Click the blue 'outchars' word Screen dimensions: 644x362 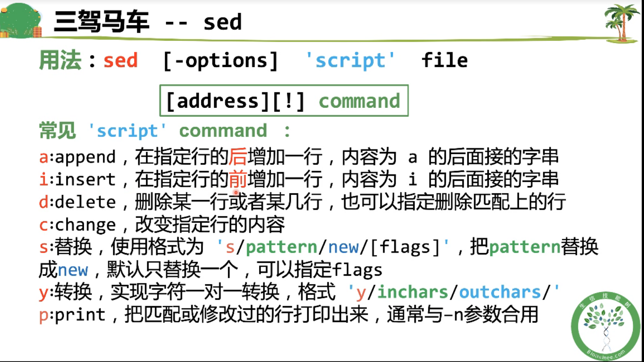click(x=500, y=292)
